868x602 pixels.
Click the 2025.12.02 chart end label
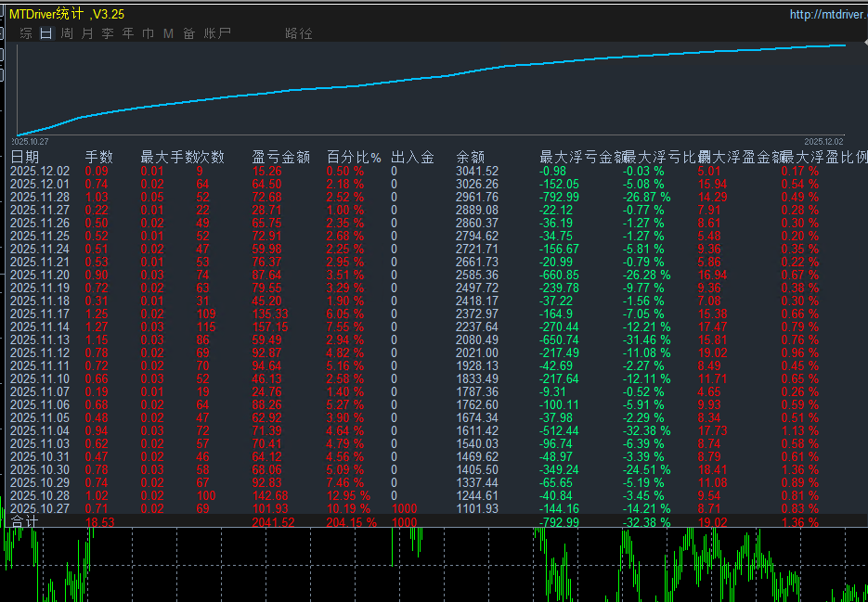coord(824,141)
